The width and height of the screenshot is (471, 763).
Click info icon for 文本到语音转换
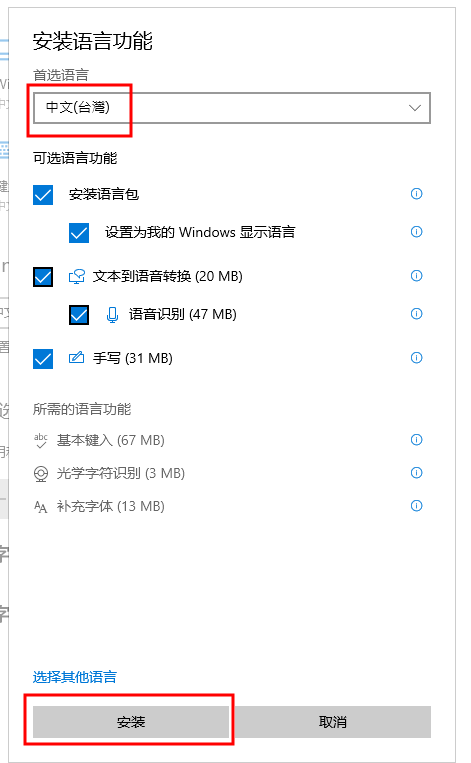click(x=417, y=276)
